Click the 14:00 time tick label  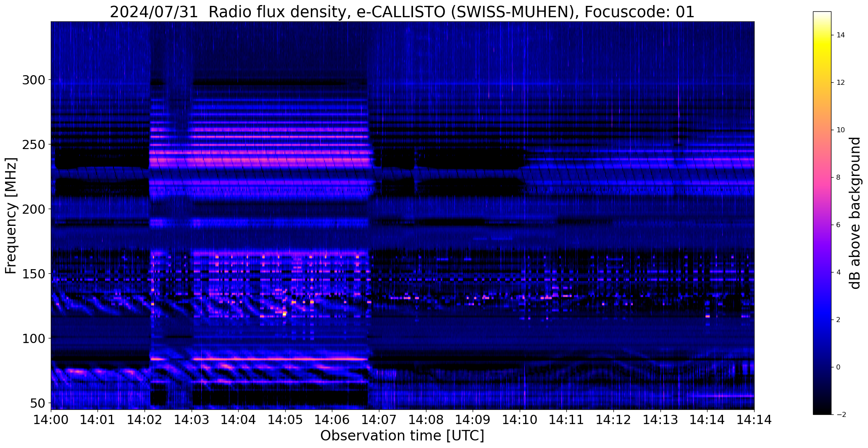pyautogui.click(x=51, y=420)
